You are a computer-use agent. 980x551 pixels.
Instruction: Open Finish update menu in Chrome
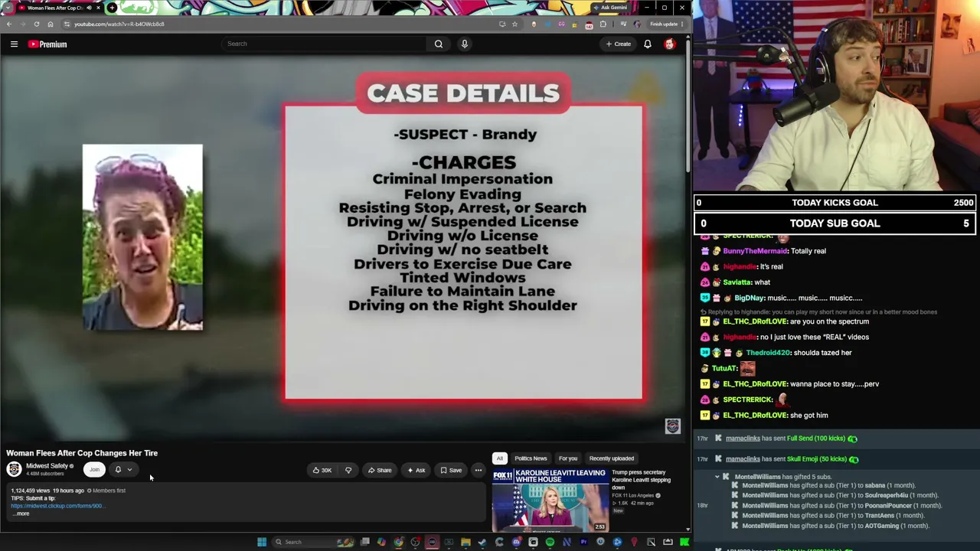tap(667, 24)
